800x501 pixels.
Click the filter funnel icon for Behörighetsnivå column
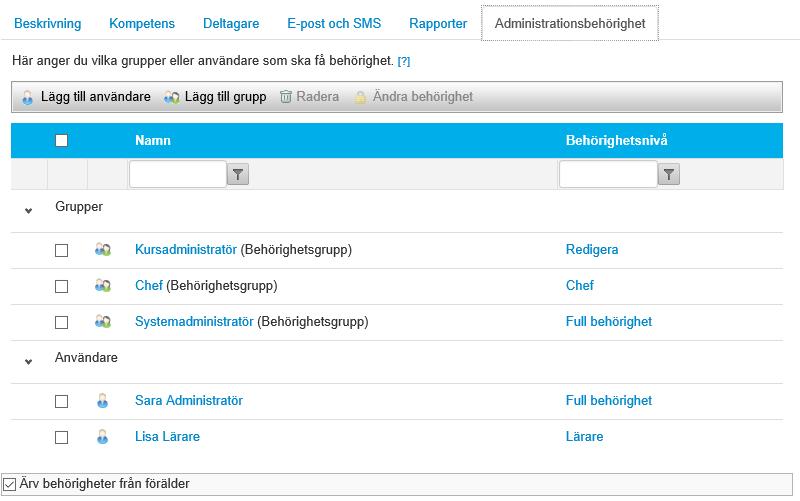(x=668, y=174)
